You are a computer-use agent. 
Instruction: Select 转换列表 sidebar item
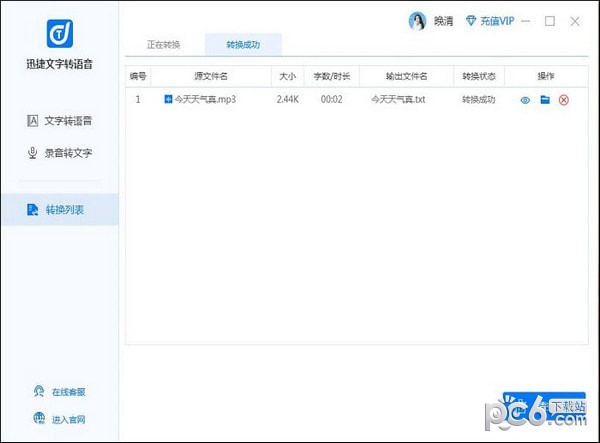tap(60, 210)
